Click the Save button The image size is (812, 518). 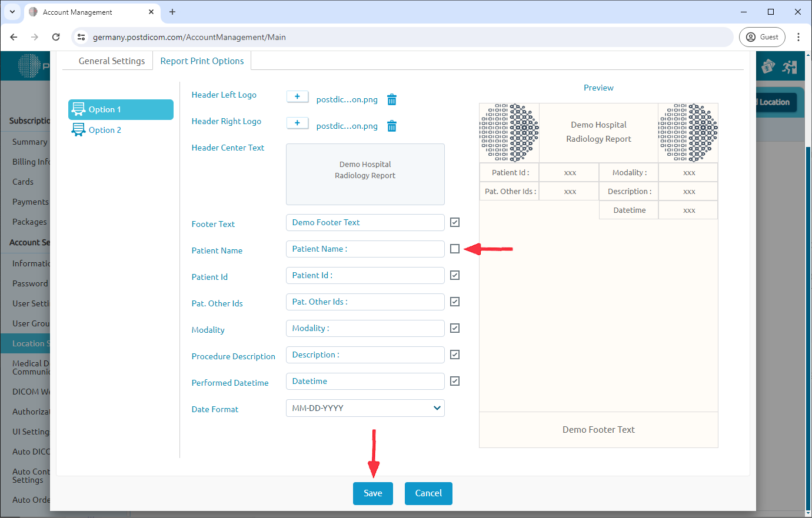point(372,493)
